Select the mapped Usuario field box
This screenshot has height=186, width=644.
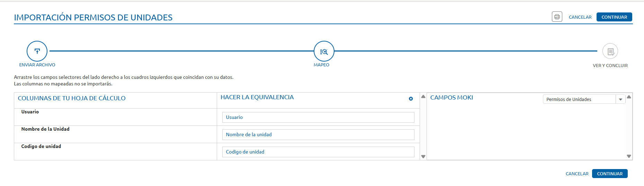click(x=318, y=118)
